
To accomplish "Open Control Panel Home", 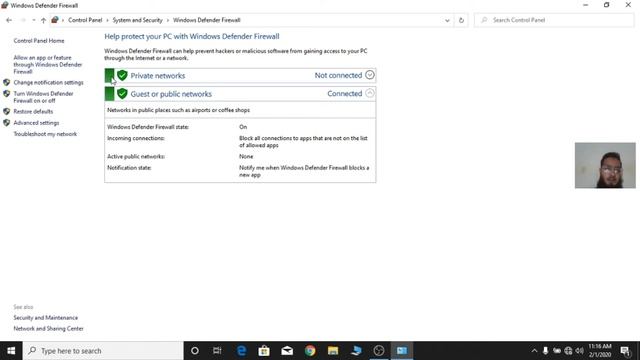I will [39, 41].
